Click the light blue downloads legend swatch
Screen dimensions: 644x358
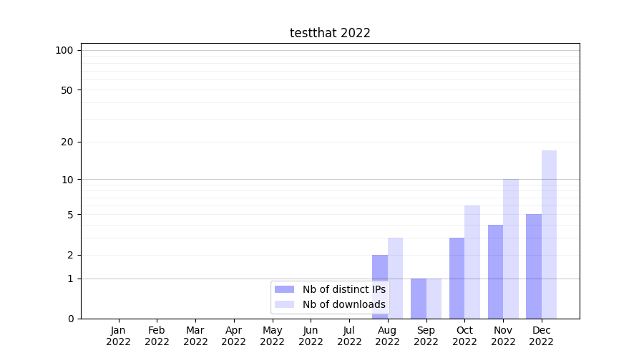(284, 304)
